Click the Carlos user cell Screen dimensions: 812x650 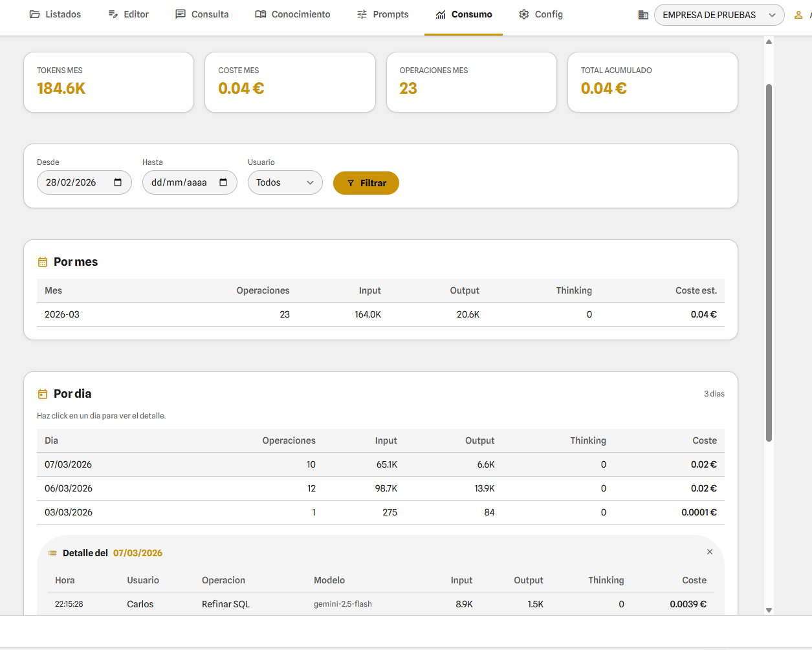click(x=140, y=604)
